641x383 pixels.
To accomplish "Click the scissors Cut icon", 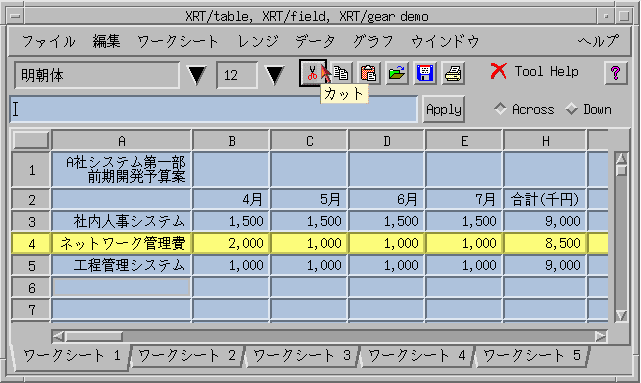I will tap(313, 74).
